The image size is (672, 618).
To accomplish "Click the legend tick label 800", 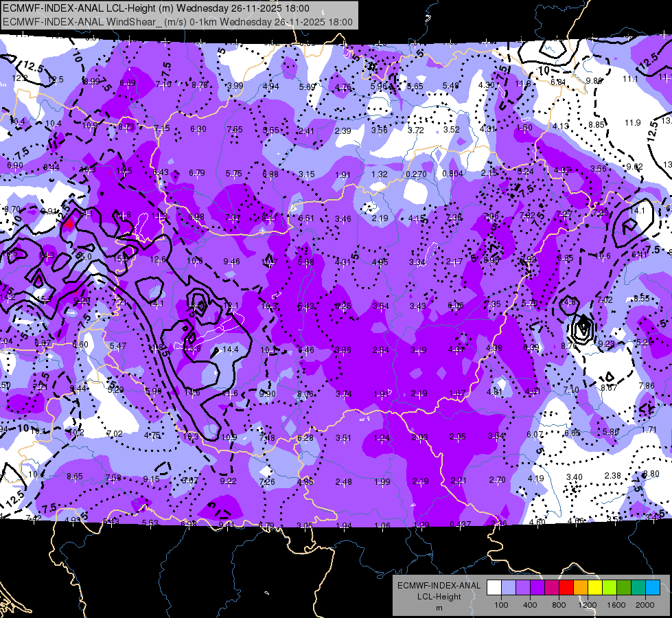I will point(559,605).
